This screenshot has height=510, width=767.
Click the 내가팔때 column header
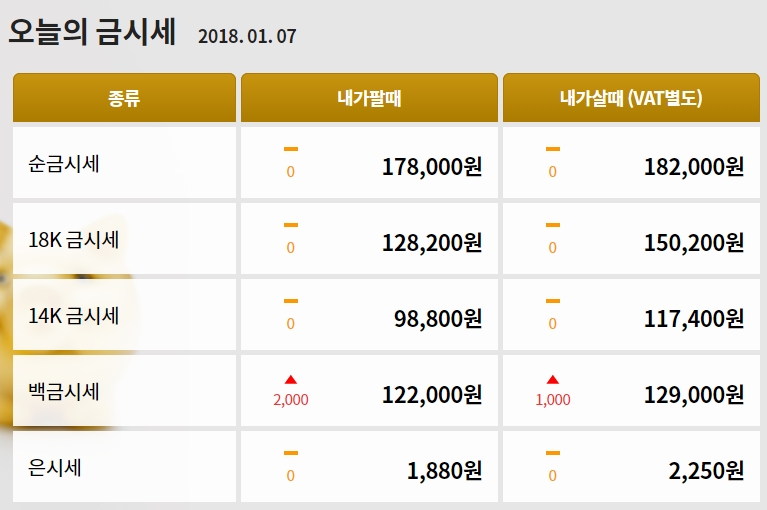[369, 98]
